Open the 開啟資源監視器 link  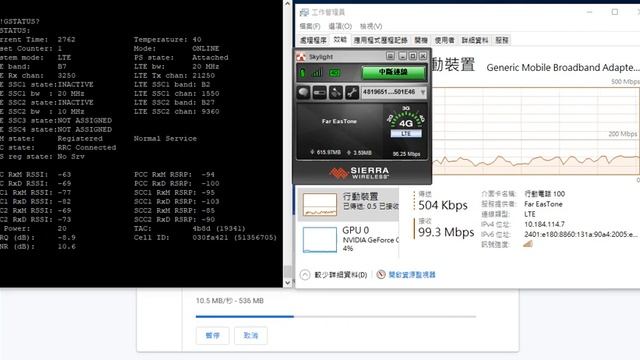pyautogui.click(x=412, y=275)
